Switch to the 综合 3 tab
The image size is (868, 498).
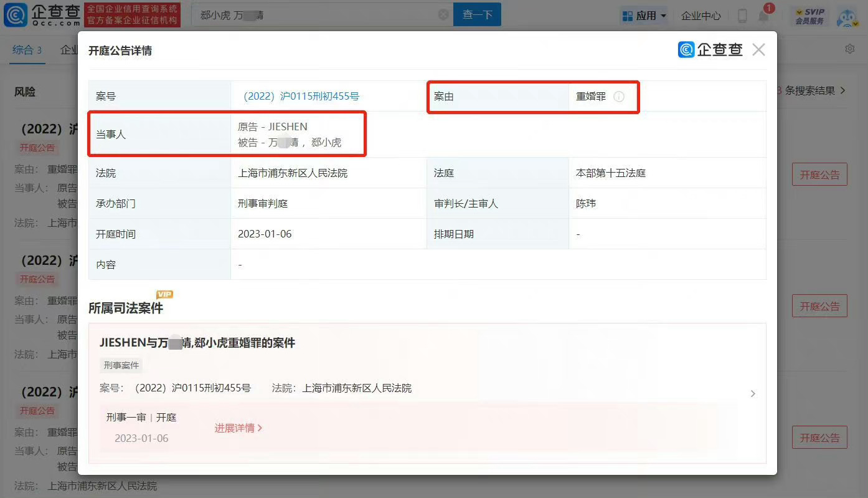click(27, 50)
